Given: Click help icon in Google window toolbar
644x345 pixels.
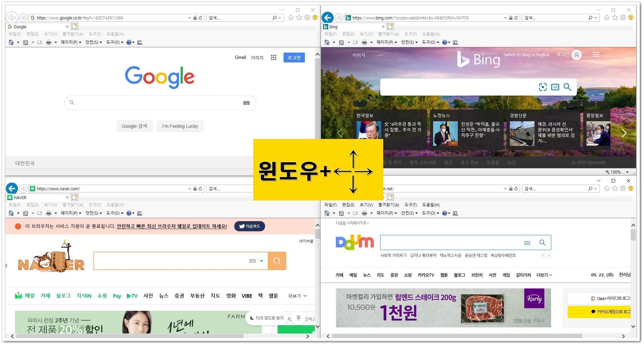Looking at the screenshot, I should pos(129,42).
